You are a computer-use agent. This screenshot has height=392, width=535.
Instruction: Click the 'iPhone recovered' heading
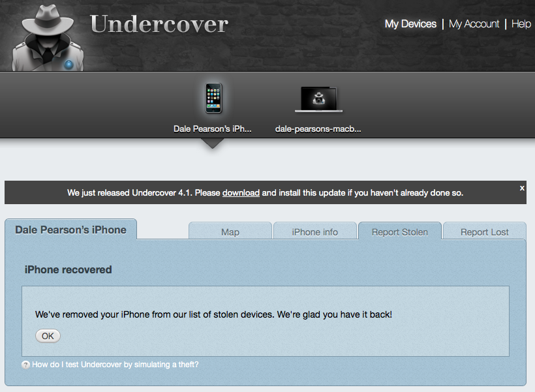pos(69,269)
